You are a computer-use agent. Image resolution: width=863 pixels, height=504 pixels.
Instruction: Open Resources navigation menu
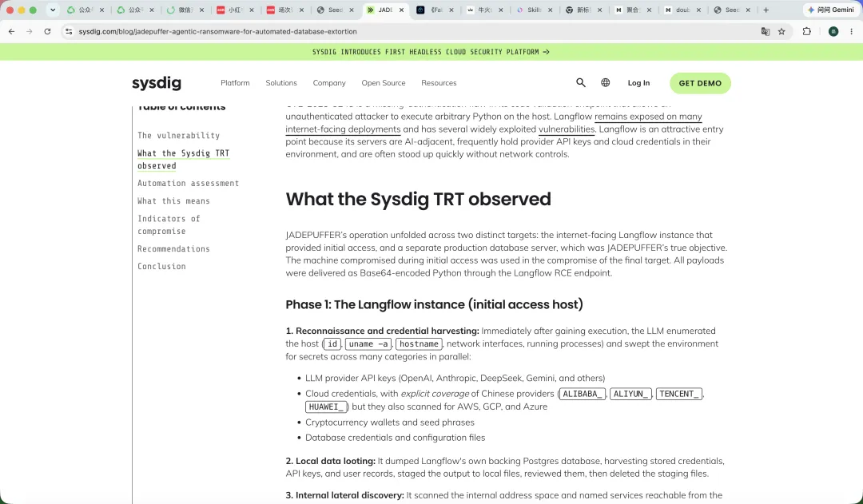pos(439,83)
